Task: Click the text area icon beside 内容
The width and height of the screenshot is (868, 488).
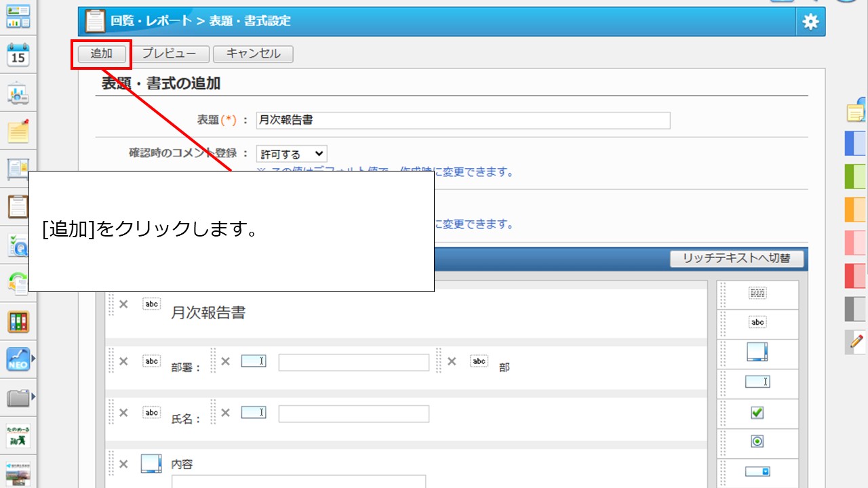Action: click(151, 464)
